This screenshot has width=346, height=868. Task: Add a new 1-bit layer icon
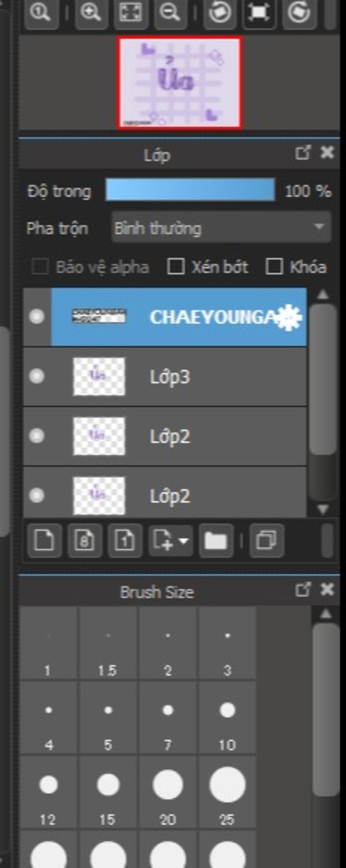point(125,541)
